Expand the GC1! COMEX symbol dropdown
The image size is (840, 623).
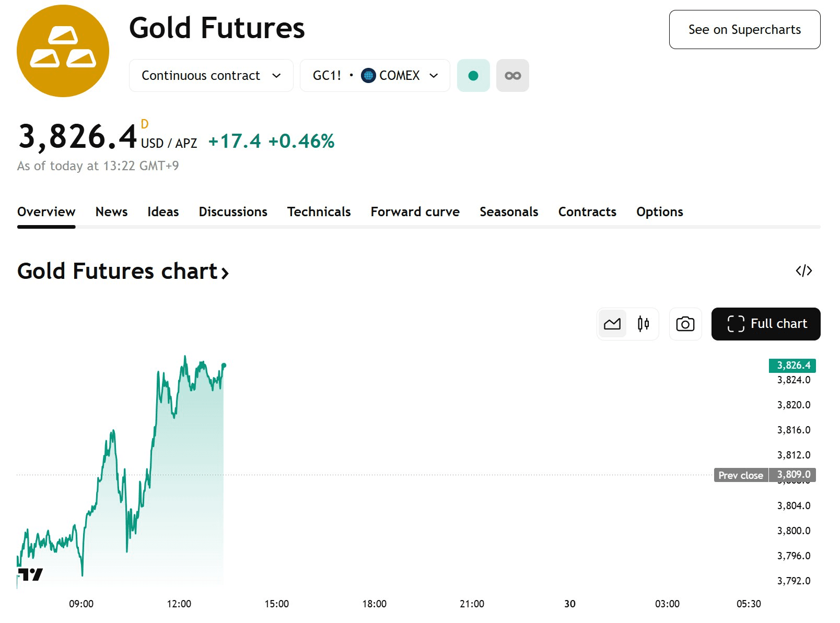point(375,76)
